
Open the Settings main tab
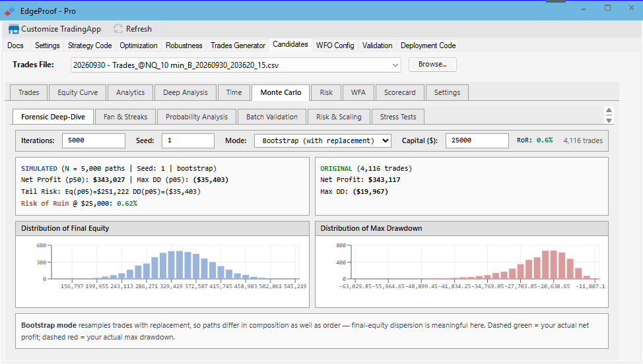tap(47, 45)
